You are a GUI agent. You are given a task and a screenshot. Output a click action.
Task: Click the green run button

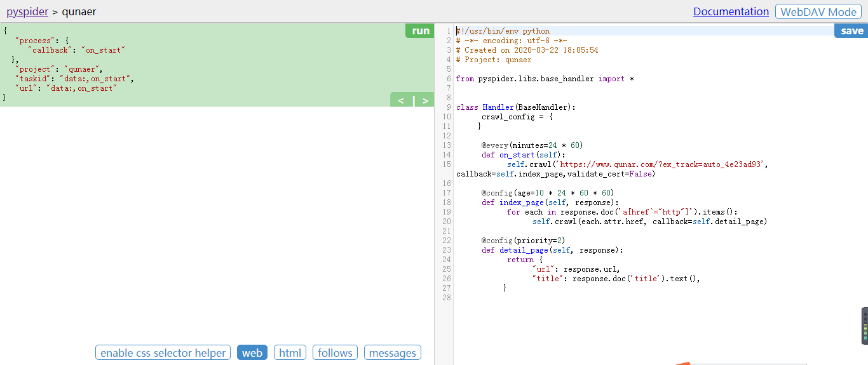pos(420,30)
